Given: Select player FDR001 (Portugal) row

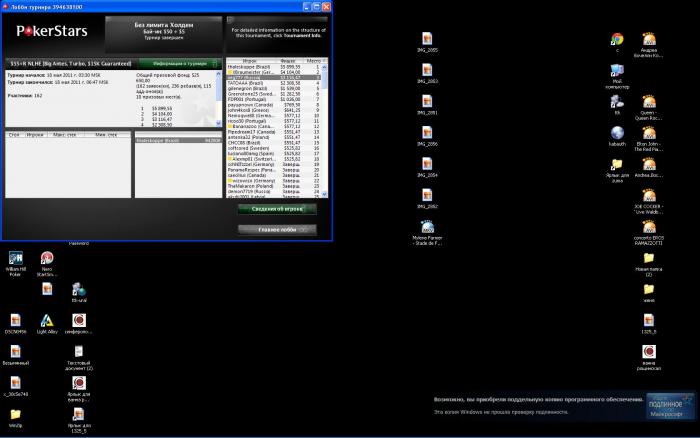Looking at the screenshot, I should (x=274, y=99).
